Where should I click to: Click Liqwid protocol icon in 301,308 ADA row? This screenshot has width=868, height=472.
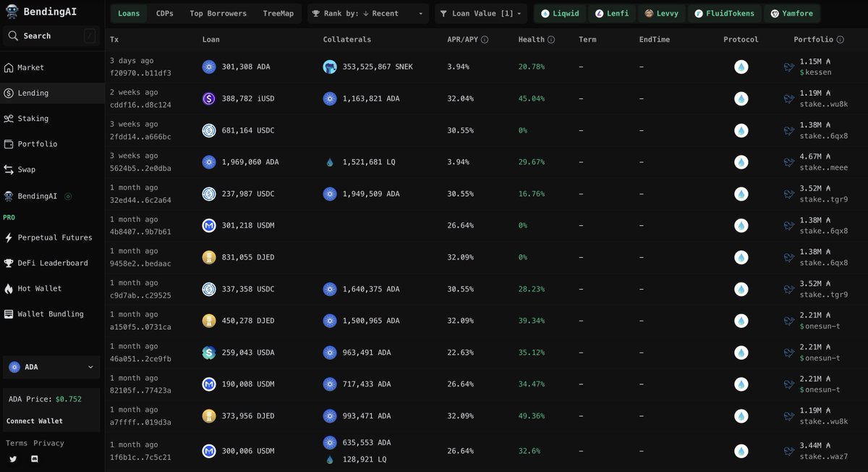[741, 67]
